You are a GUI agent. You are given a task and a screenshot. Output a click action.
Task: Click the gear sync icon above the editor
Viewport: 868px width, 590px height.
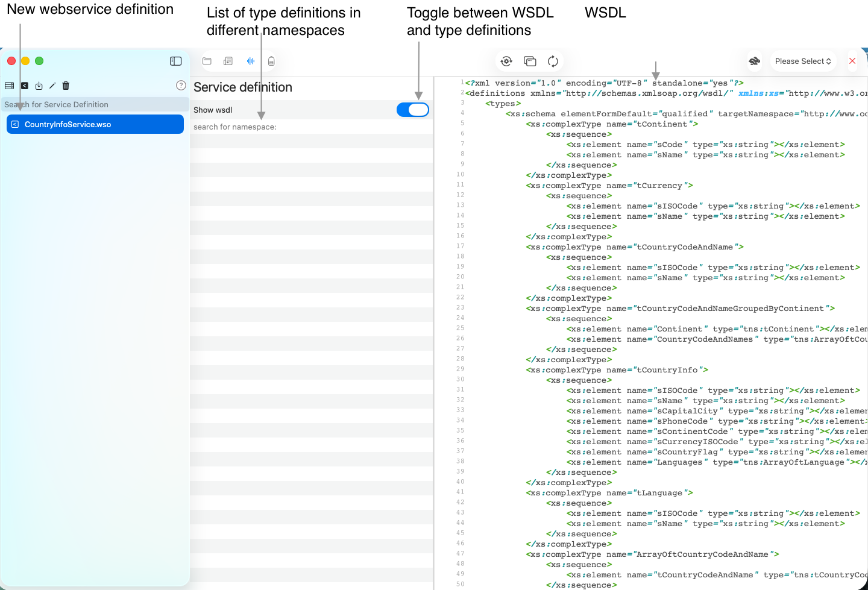point(506,61)
